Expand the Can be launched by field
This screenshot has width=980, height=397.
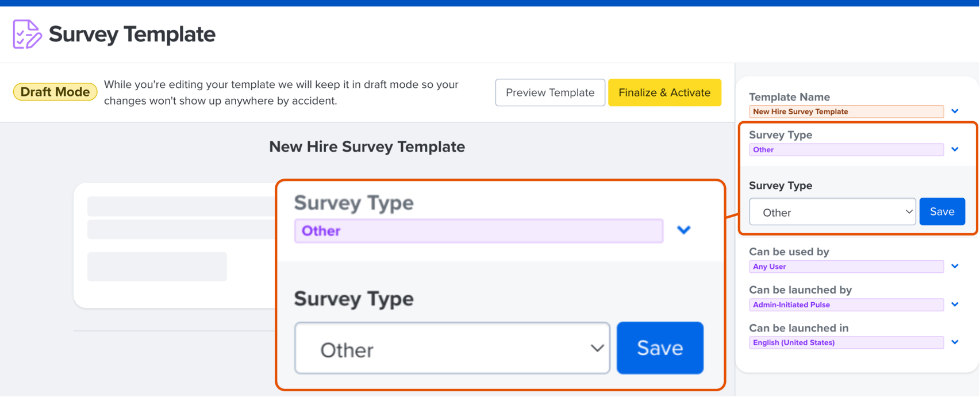coord(955,305)
